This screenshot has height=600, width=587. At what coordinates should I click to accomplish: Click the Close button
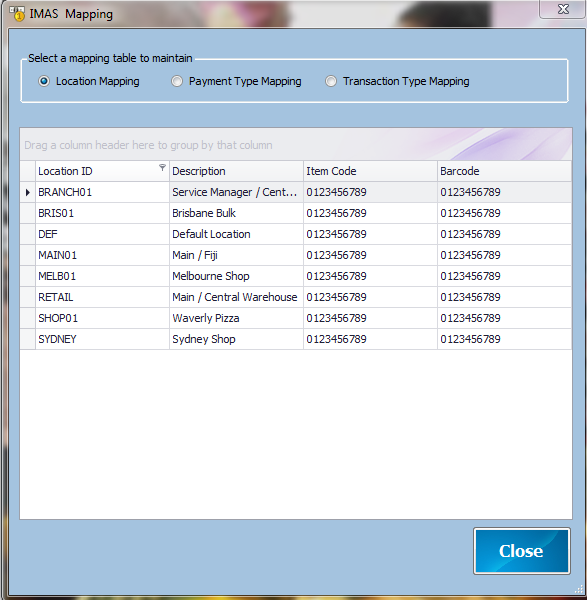522,551
